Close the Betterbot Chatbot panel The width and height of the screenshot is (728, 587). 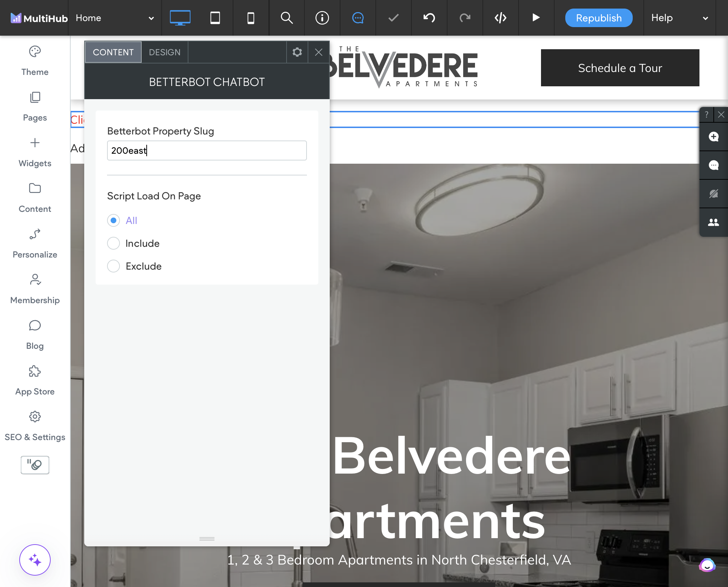click(319, 52)
